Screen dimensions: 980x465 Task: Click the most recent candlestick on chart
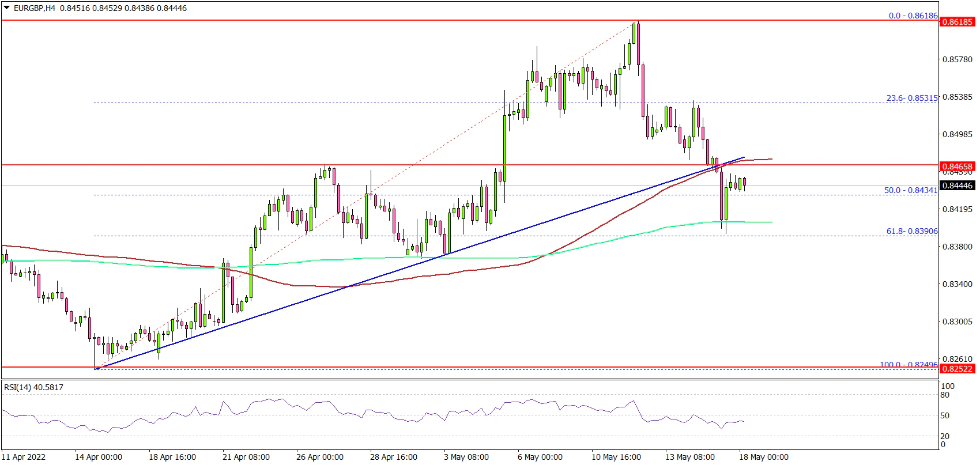[745, 183]
